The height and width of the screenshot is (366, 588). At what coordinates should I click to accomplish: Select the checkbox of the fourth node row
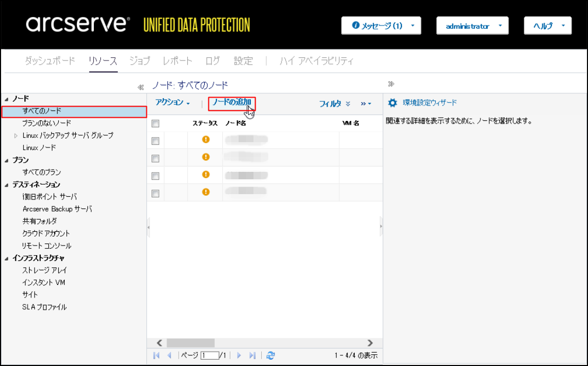[x=155, y=194]
